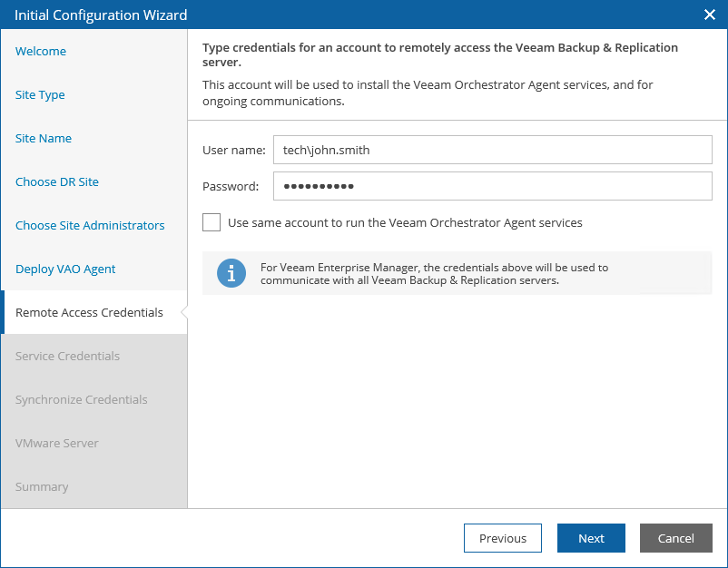The height and width of the screenshot is (568, 728).
Task: Jump to the Site Name step
Action: tap(44, 138)
